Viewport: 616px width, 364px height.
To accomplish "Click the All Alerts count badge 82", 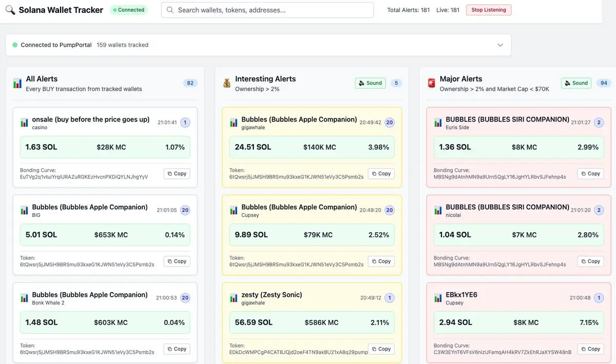I will [x=190, y=83].
